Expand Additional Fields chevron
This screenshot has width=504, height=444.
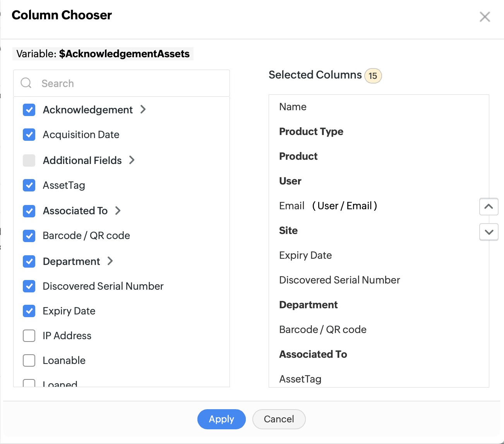tap(132, 160)
